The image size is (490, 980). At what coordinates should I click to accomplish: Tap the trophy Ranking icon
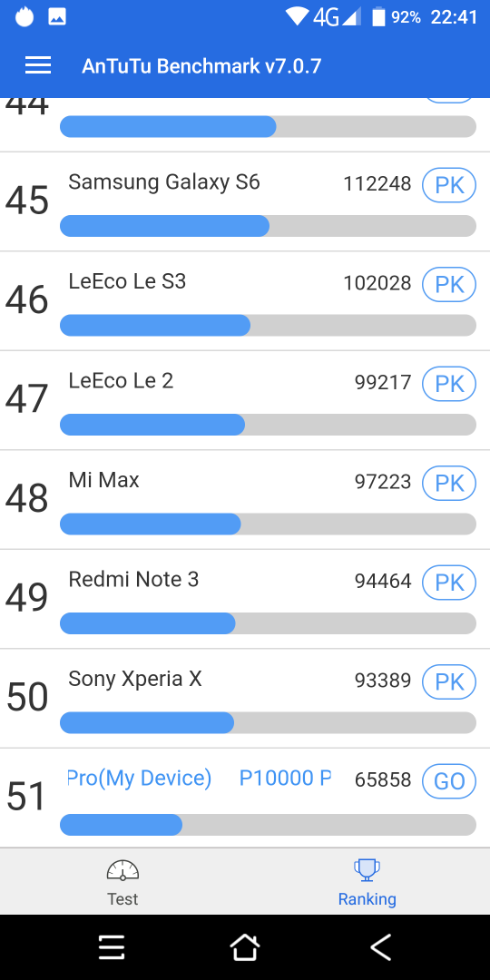pyautogui.click(x=367, y=871)
